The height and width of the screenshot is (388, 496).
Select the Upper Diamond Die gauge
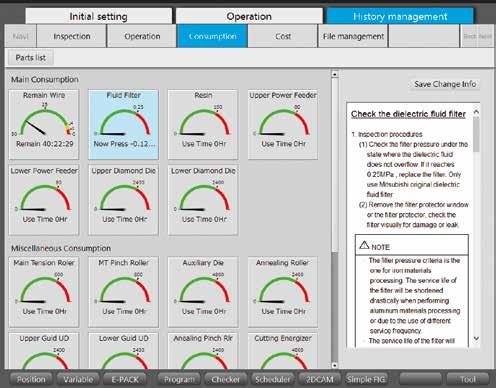(123, 200)
